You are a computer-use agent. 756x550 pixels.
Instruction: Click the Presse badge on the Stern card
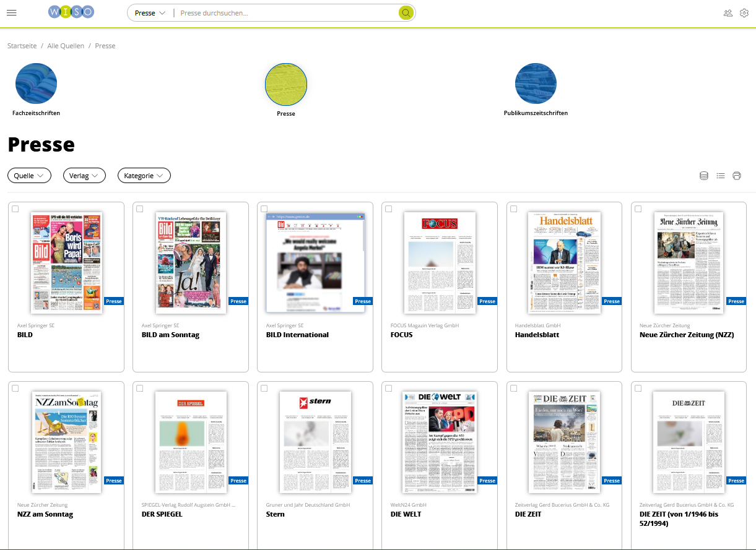(363, 481)
